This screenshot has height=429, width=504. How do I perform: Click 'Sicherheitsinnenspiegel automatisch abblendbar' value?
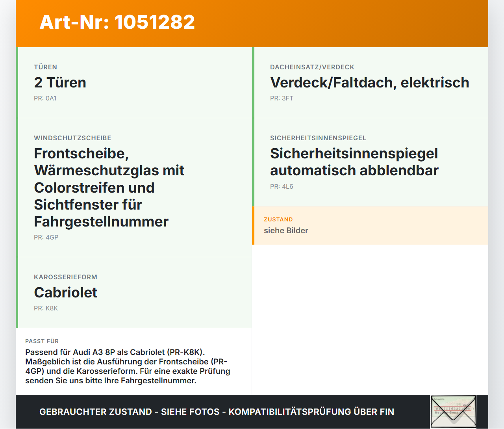click(354, 162)
